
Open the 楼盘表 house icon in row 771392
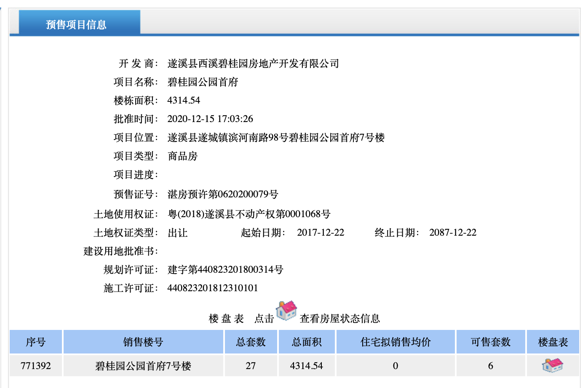pos(552,365)
